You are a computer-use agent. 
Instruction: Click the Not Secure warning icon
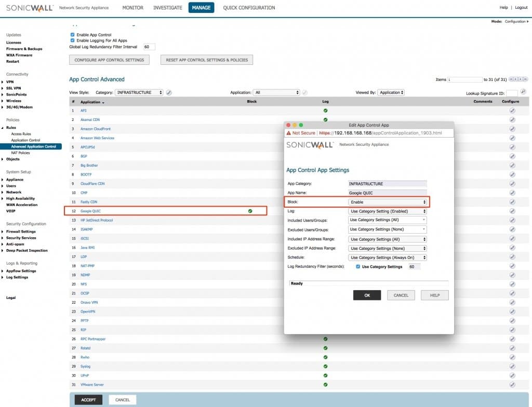tap(289, 133)
